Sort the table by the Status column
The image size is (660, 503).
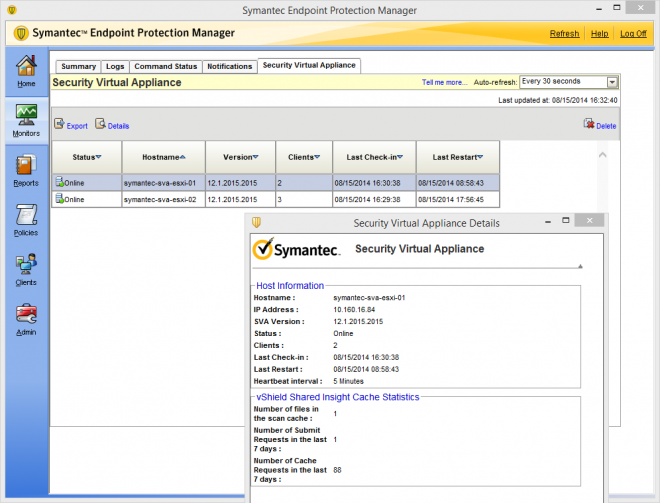coord(87,157)
